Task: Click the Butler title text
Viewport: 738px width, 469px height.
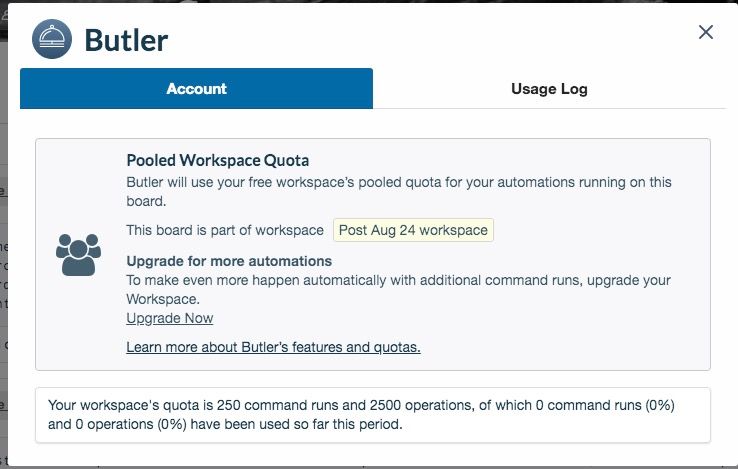Action: coord(126,40)
